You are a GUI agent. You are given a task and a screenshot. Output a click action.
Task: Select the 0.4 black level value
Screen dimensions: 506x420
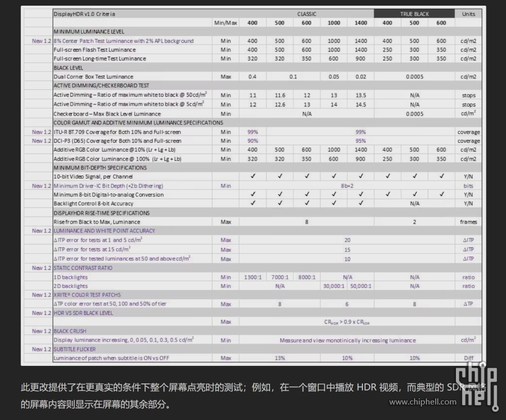(252, 77)
